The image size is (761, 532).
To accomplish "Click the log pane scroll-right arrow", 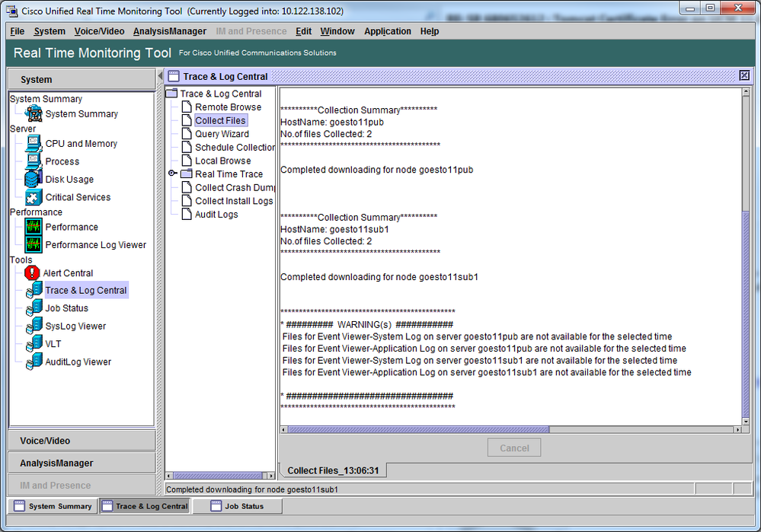I will tap(737, 430).
